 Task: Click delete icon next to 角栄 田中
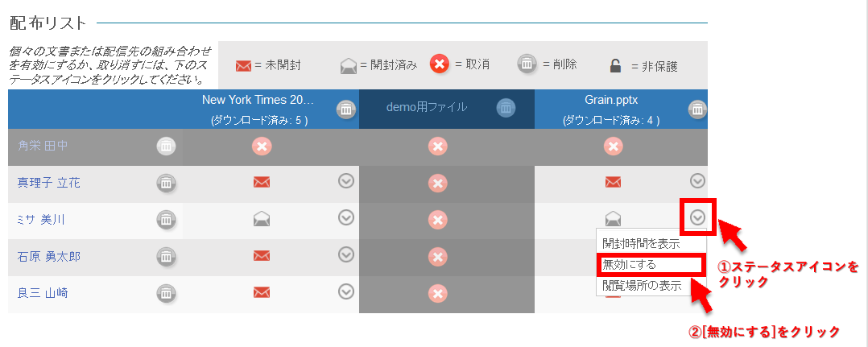tap(166, 146)
